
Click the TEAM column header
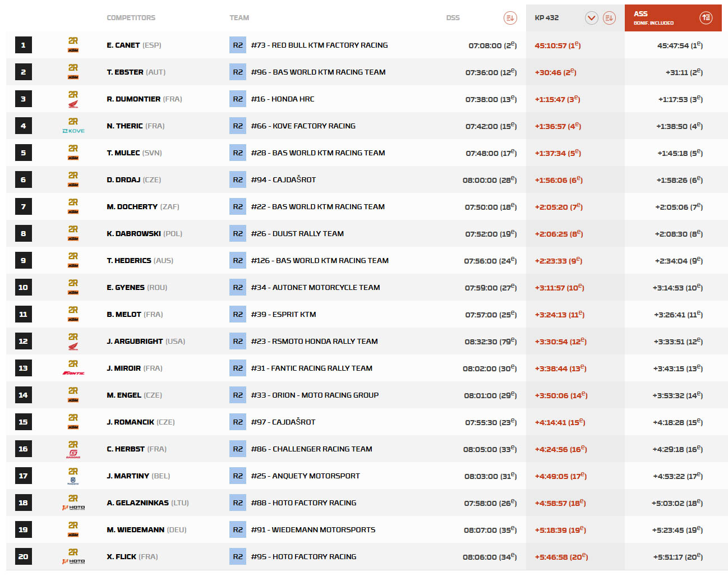pos(239,18)
